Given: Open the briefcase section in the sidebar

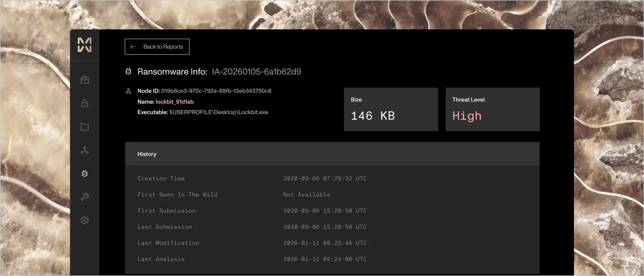Looking at the screenshot, I should point(85,80).
